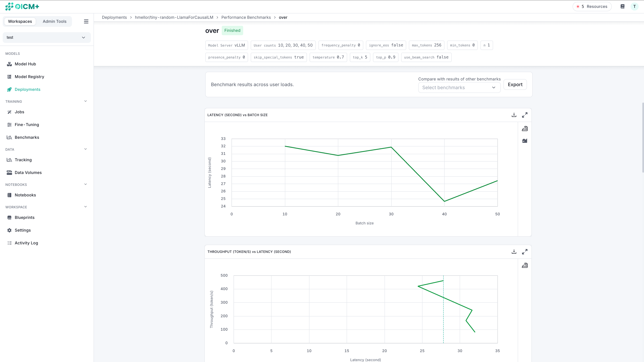Switch to Admin Tools tab
The width and height of the screenshot is (644, 362).
(55, 21)
